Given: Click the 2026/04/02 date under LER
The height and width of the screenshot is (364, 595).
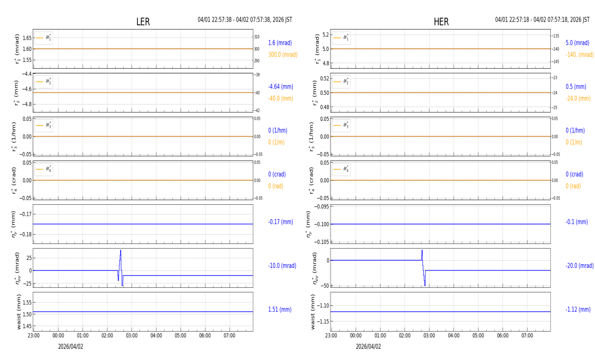Looking at the screenshot, I should tap(70, 347).
